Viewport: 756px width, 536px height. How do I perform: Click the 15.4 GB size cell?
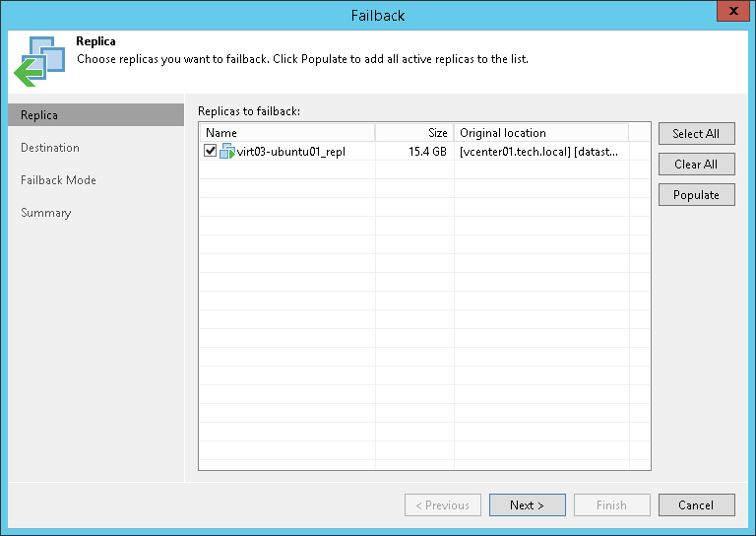pyautogui.click(x=427, y=152)
